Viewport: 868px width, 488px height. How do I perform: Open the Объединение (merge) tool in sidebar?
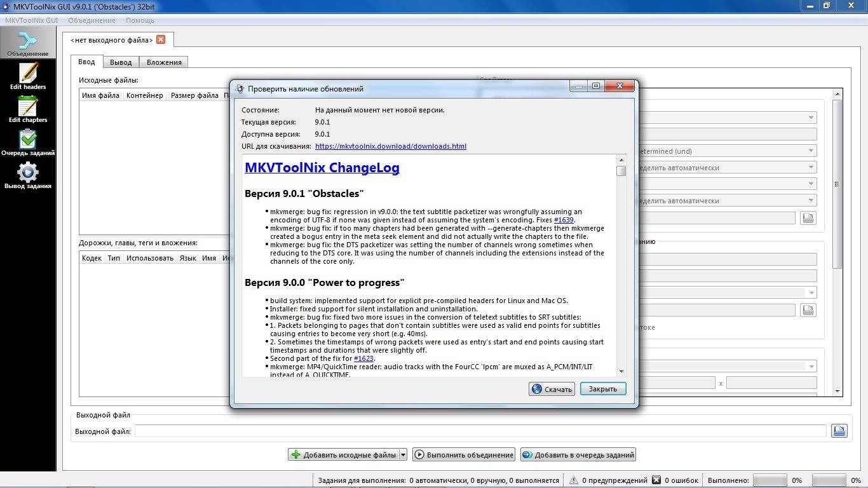(x=27, y=44)
